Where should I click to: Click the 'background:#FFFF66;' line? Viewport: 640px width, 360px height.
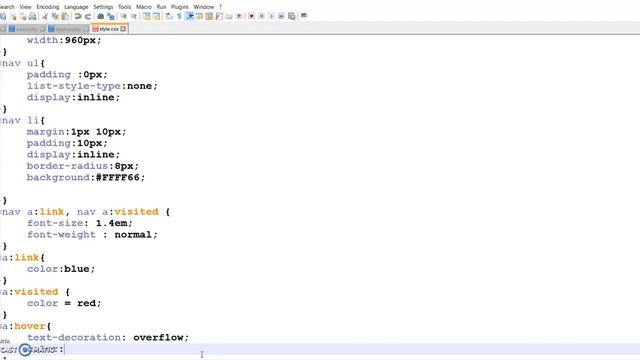tap(86, 178)
